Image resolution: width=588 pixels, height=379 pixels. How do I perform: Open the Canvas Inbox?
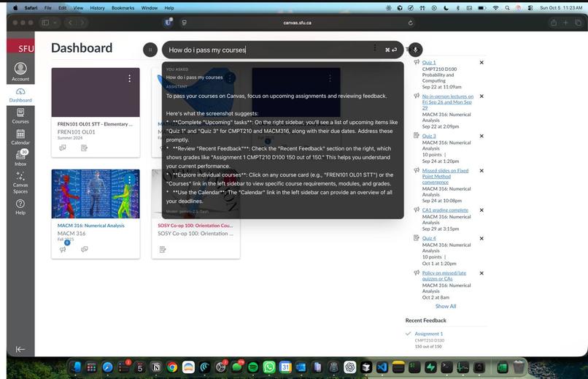(x=20, y=158)
